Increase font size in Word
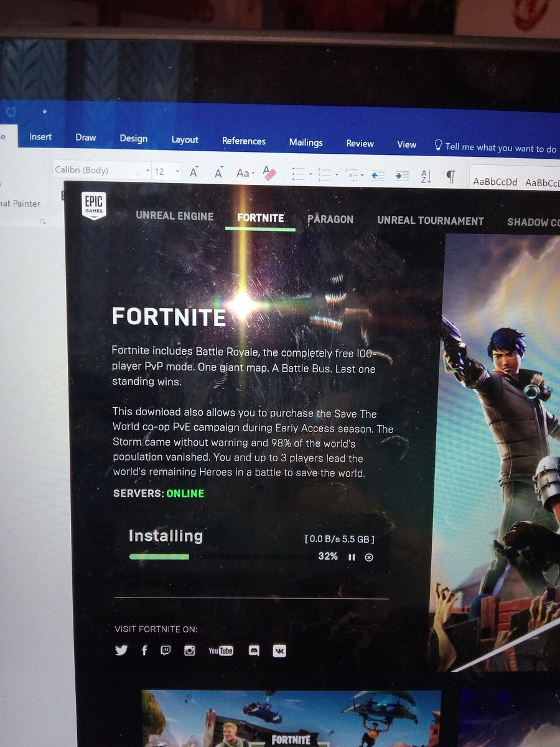560x747 pixels. (194, 172)
